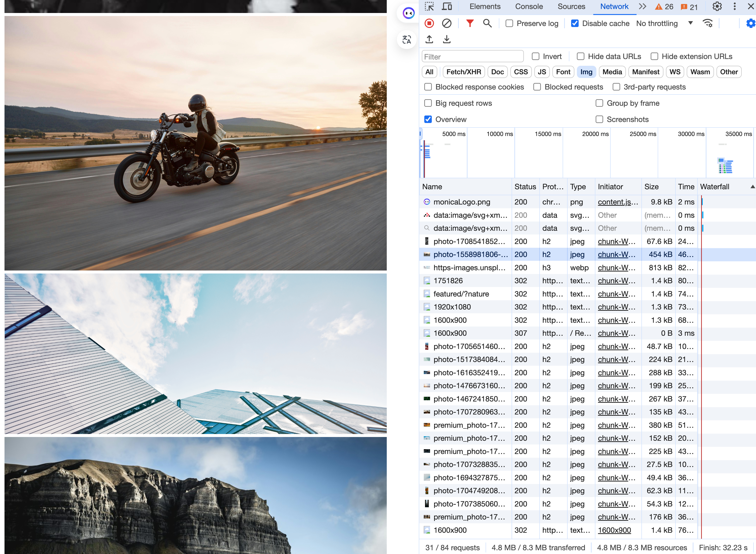The image size is (756, 554).
Task: Open network search magnifier
Action: point(487,23)
